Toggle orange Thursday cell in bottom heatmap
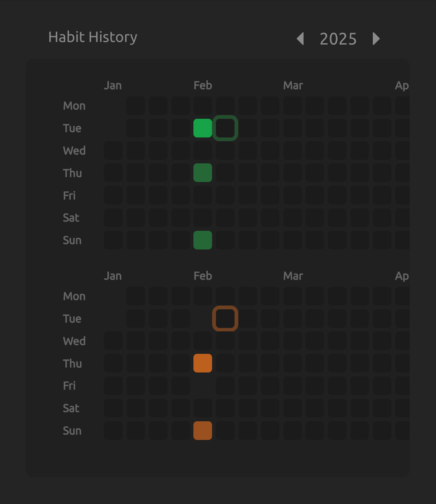Viewport: 436px width, 504px height. click(203, 363)
